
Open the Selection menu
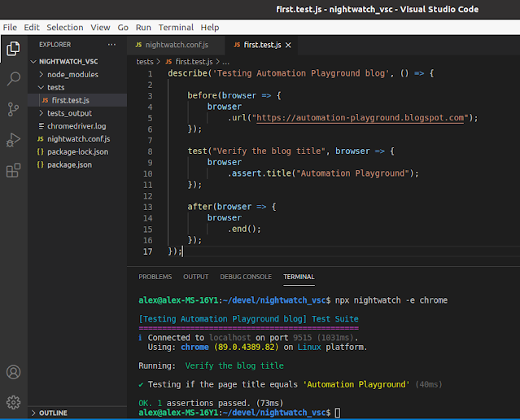point(65,28)
